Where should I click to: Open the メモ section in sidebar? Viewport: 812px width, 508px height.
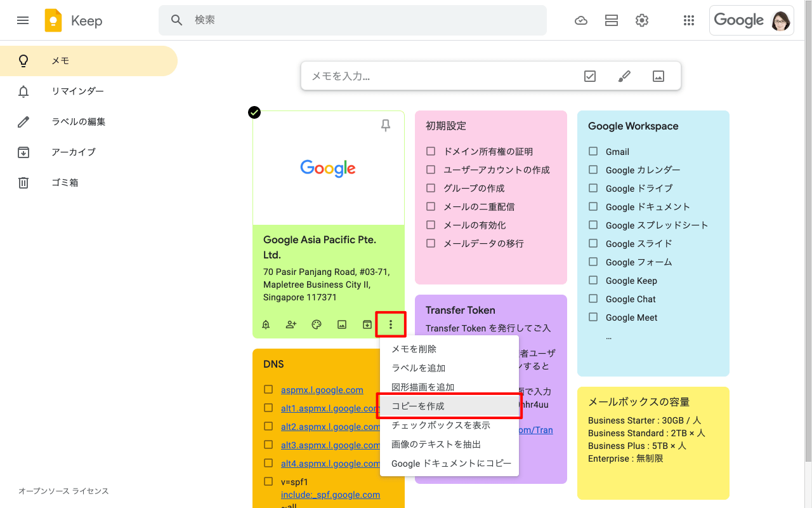tap(89, 61)
